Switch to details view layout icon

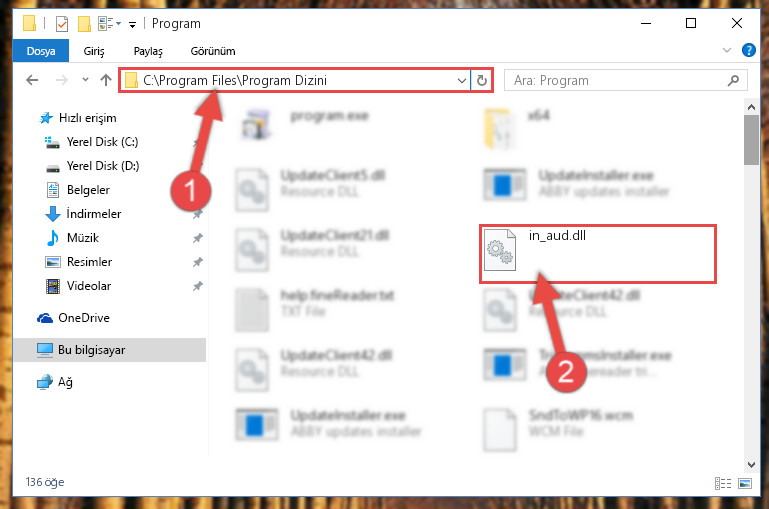tap(722, 484)
